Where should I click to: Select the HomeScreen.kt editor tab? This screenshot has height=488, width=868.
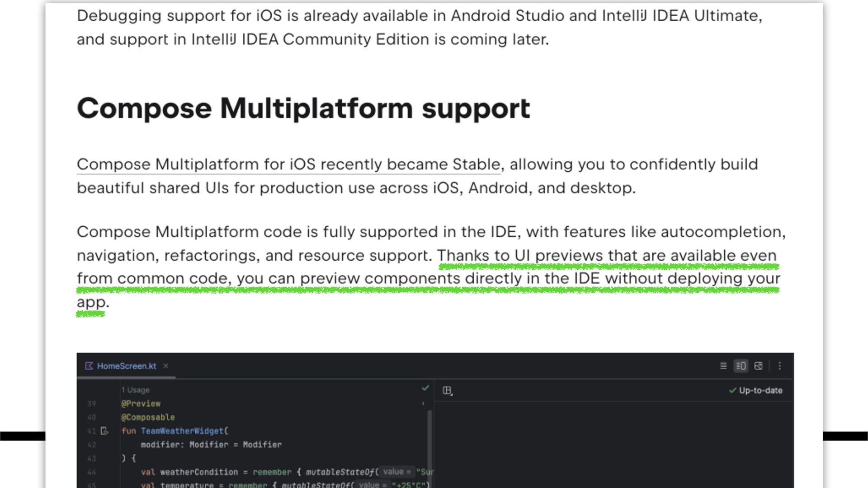click(x=127, y=366)
